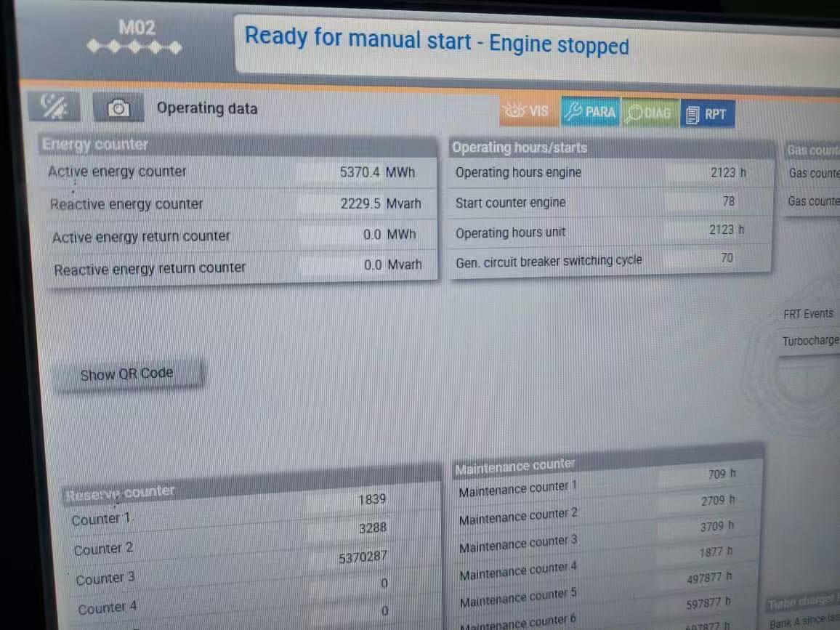The image size is (840, 630).
Task: Select the M02 engine unit indicator
Action: point(134,38)
